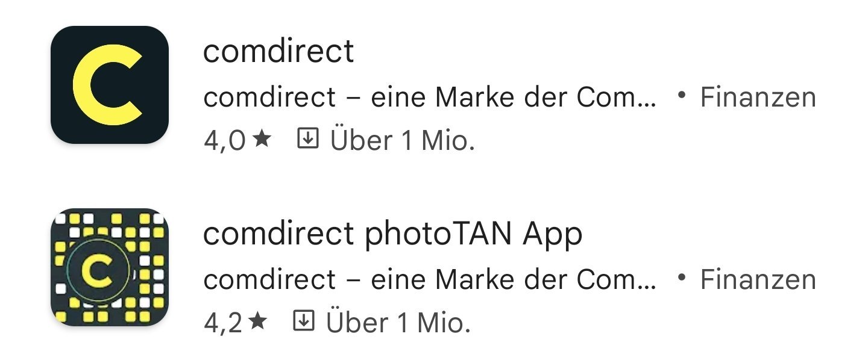Tap the 4,0 rating value

[x=225, y=141]
